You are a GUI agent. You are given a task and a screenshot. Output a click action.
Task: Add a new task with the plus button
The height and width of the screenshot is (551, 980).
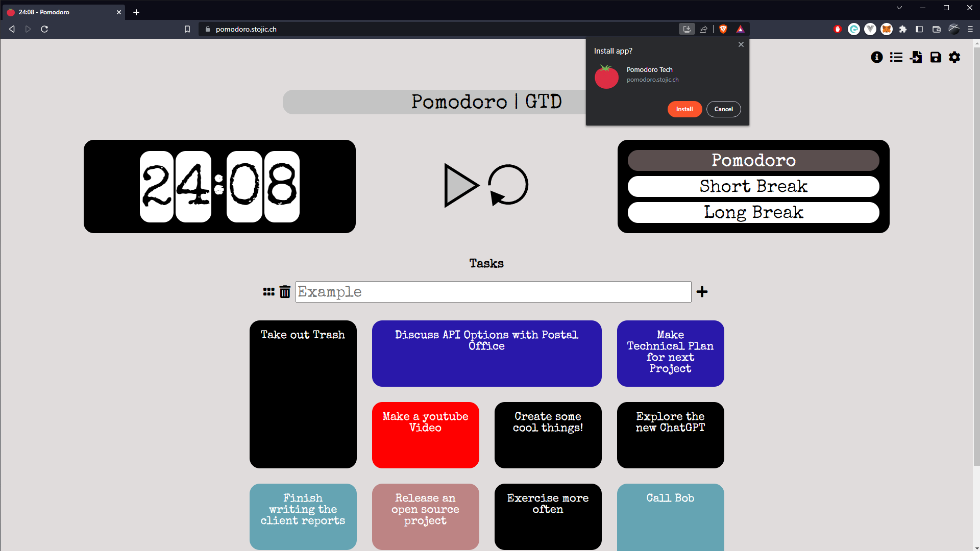[x=702, y=291]
